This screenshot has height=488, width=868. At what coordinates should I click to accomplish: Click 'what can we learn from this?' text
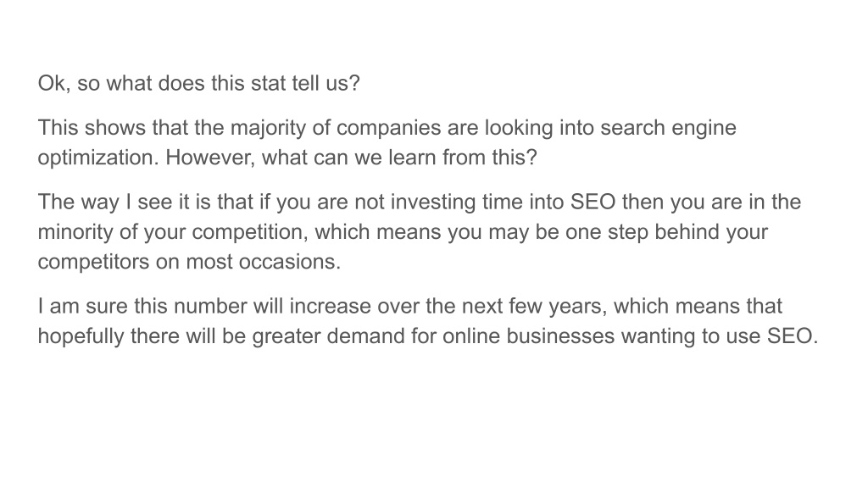[399, 158]
